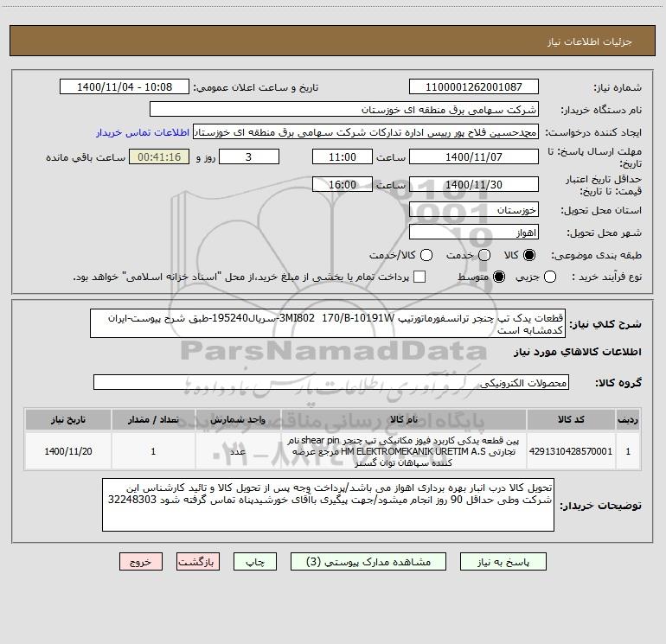Screen dimensions: 666x644
Task: Select the 'متوسط' purchase type radio
Action: click(499, 277)
